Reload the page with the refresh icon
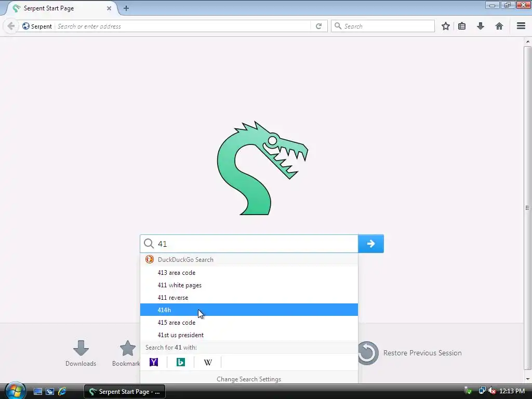 pyautogui.click(x=318, y=26)
